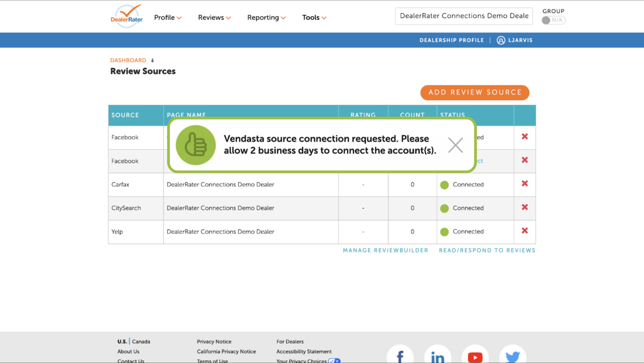
Task: Click the green thumbs-up icon in notification
Action: coord(195,145)
